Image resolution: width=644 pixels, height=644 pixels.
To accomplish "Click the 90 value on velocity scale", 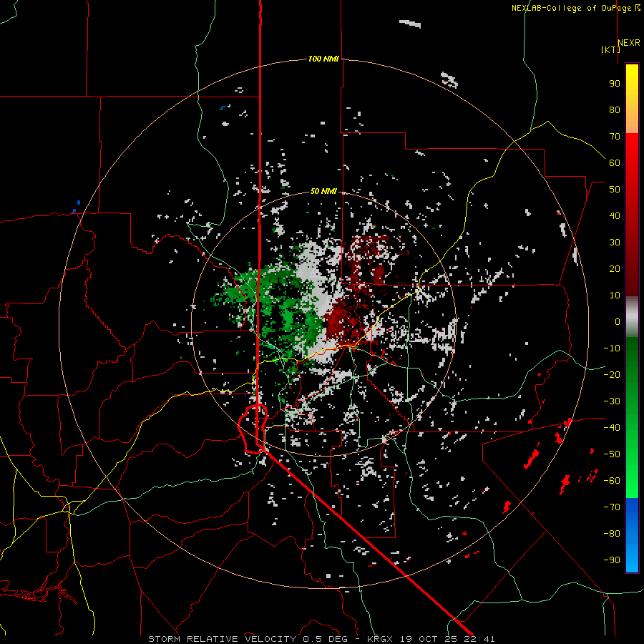I will pos(615,83).
